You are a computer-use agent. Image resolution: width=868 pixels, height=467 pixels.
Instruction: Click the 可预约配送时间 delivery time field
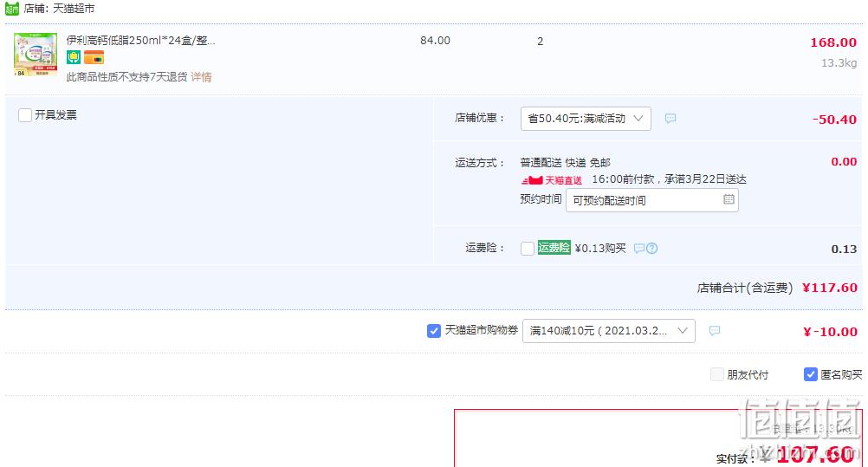[652, 200]
